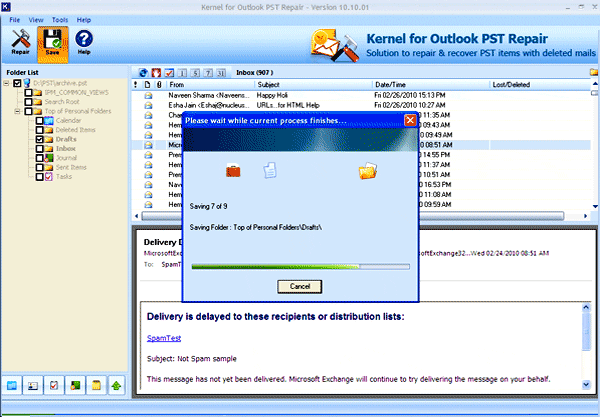600x417 pixels.
Task: Click the preview pane vertical scrollbar thumb
Action: pos(586,331)
